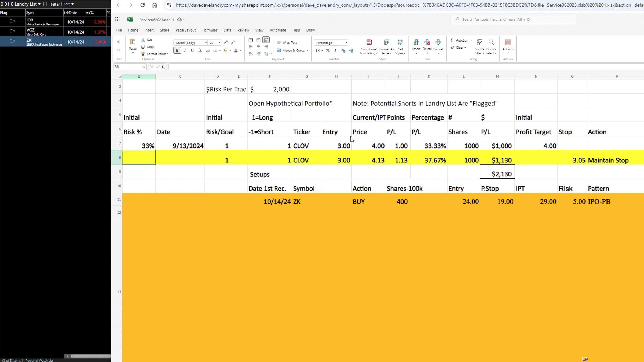This screenshot has width=644, height=362.
Task: Click the select-all corner of the sheet
Action: 120,77
